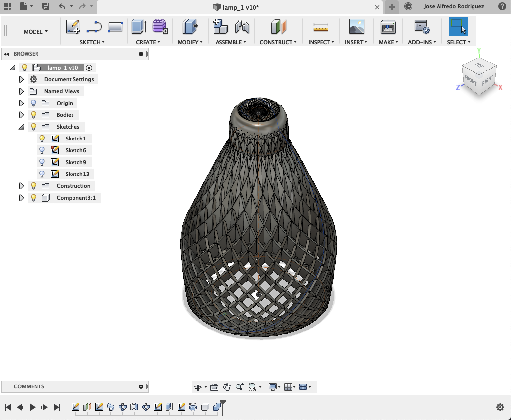Screen dimensions: 511x420
Task: Open the INSPECT menu
Action: (x=321, y=42)
